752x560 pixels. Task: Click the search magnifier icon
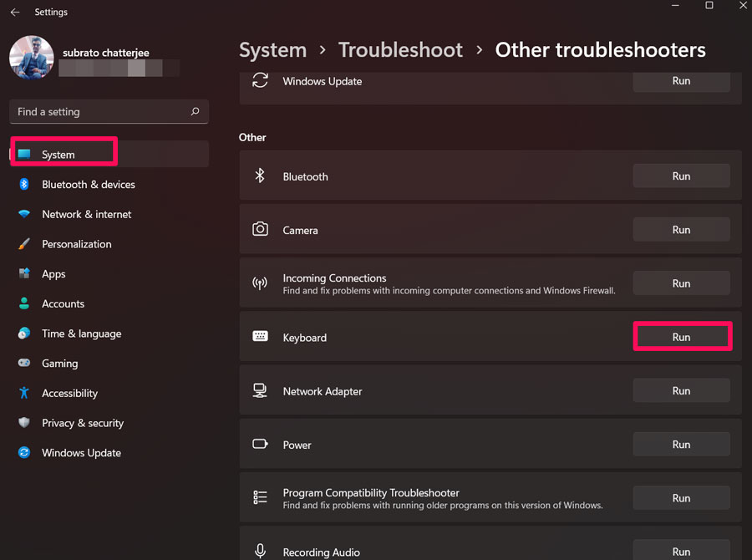point(195,111)
